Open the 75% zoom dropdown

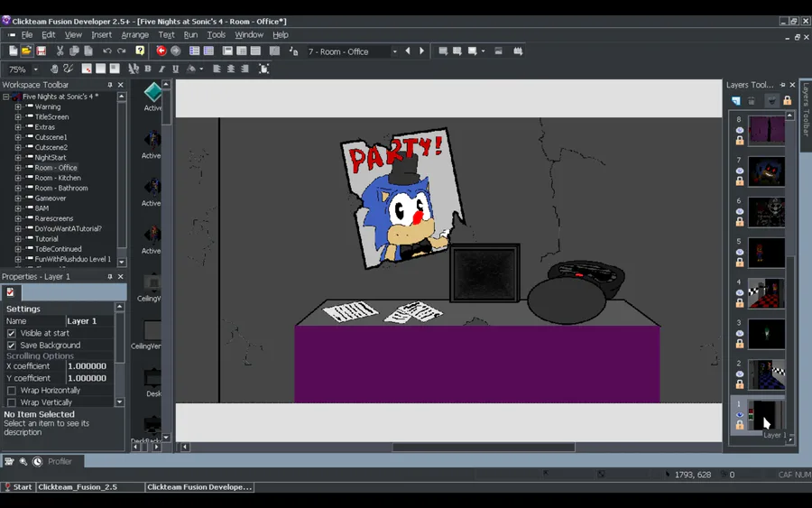pyautogui.click(x=36, y=69)
